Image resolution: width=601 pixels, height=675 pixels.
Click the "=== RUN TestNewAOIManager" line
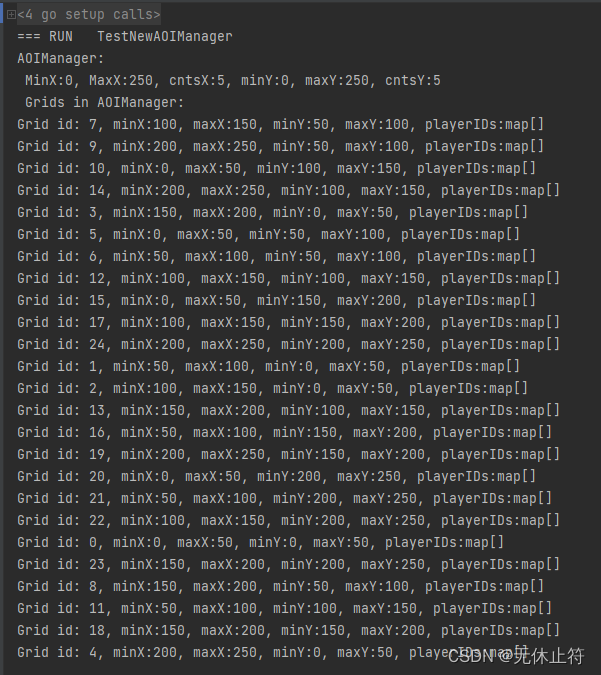pos(124,37)
